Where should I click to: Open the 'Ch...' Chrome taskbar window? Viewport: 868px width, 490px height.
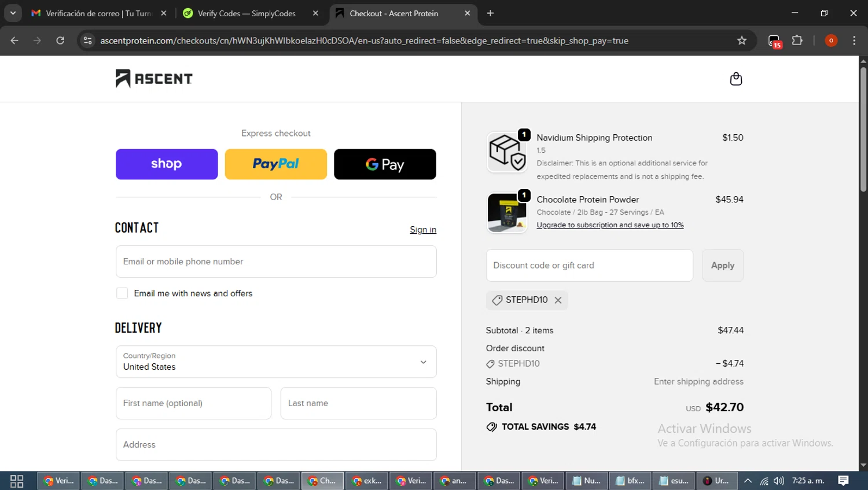click(x=322, y=481)
